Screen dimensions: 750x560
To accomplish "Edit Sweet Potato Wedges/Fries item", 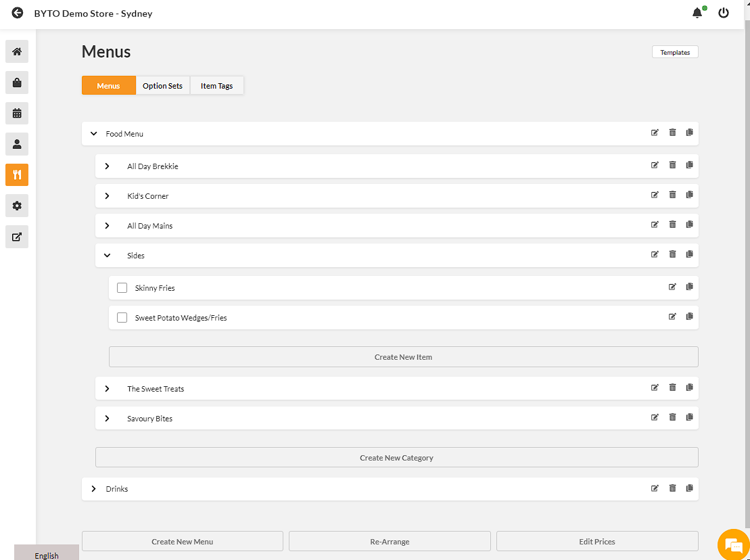I will (672, 317).
